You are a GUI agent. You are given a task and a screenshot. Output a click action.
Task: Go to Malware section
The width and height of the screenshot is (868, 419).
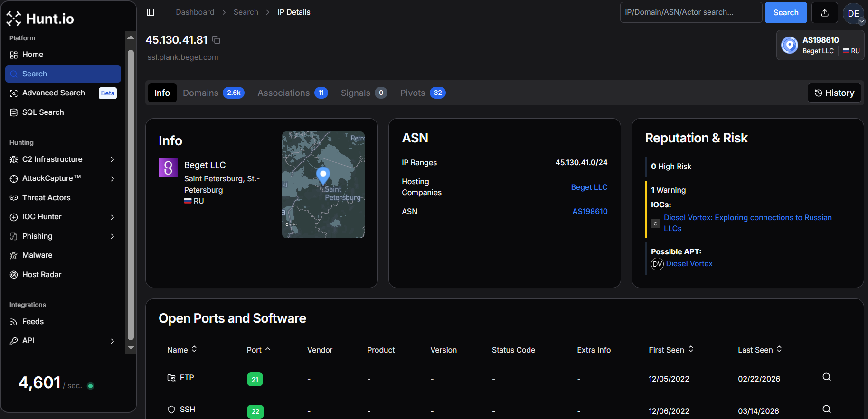(x=37, y=255)
